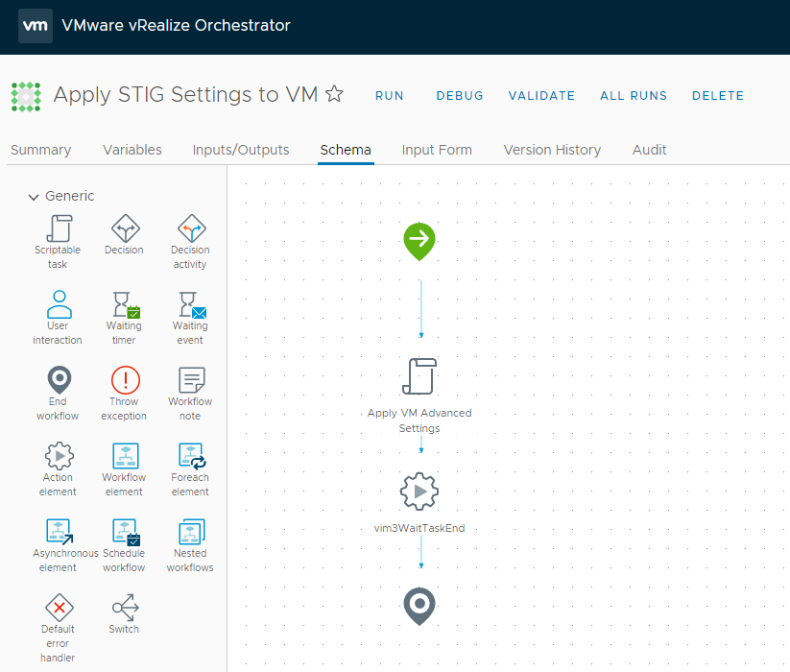Open the Version History tab
The height and width of the screenshot is (672, 790).
pyautogui.click(x=552, y=150)
